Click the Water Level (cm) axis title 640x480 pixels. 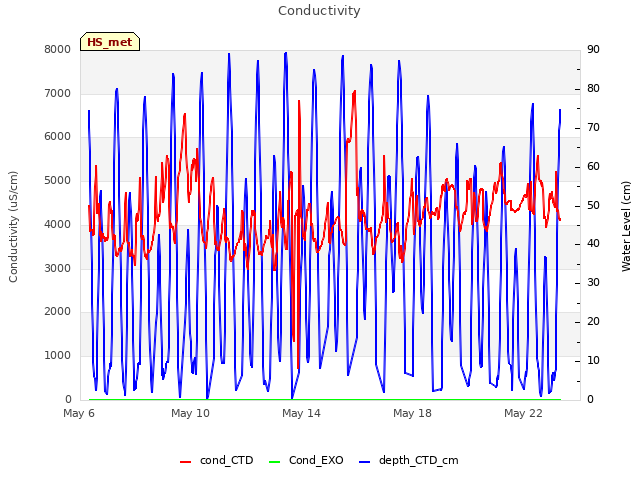click(626, 227)
